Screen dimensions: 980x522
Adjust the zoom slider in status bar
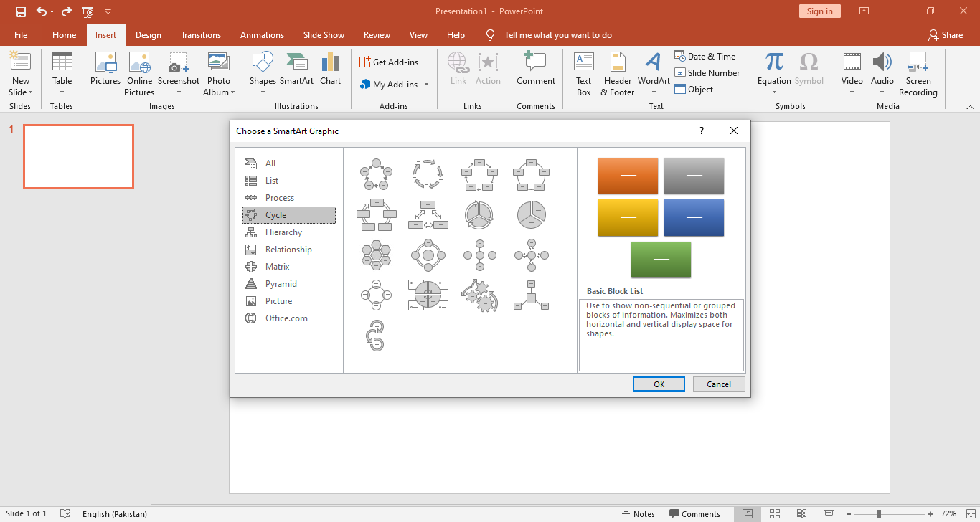879,514
